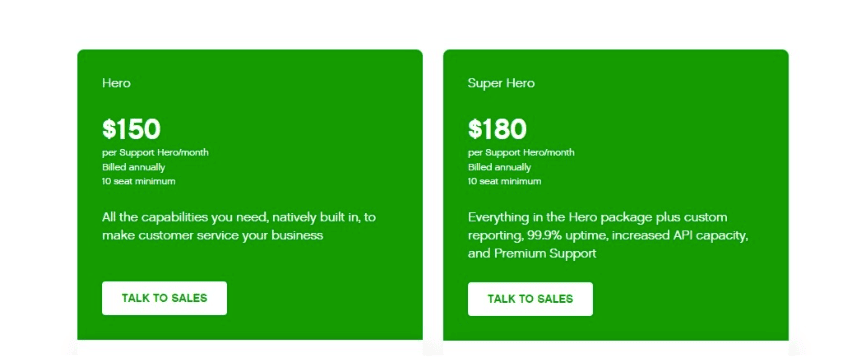Click "10 seat minimum" in Hero card

(x=139, y=181)
